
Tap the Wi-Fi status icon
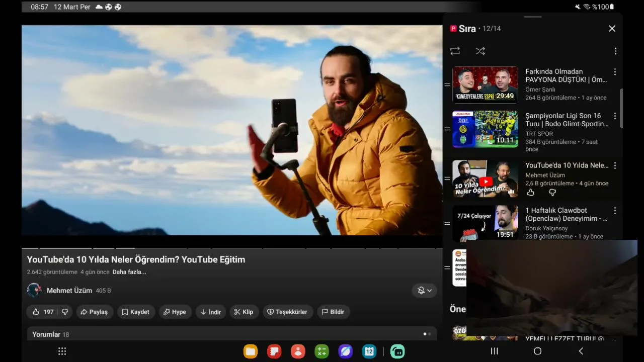point(586,7)
